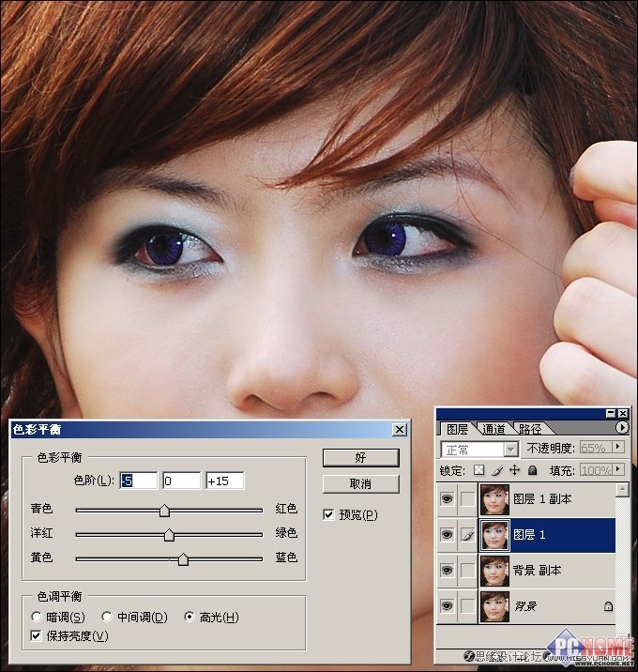The image size is (638, 672).
Task: Hide the 图层 1 layer
Action: click(448, 534)
